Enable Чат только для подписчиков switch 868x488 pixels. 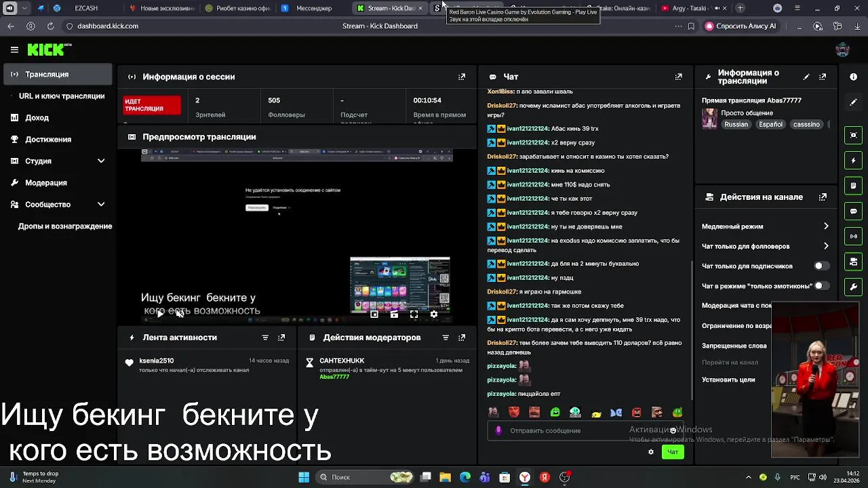point(821,266)
